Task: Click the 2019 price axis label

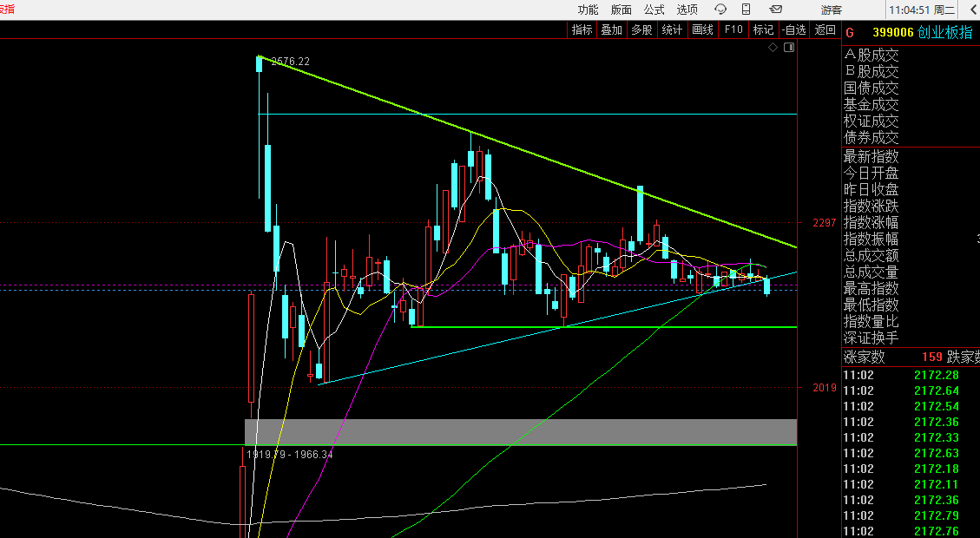Action: point(825,387)
